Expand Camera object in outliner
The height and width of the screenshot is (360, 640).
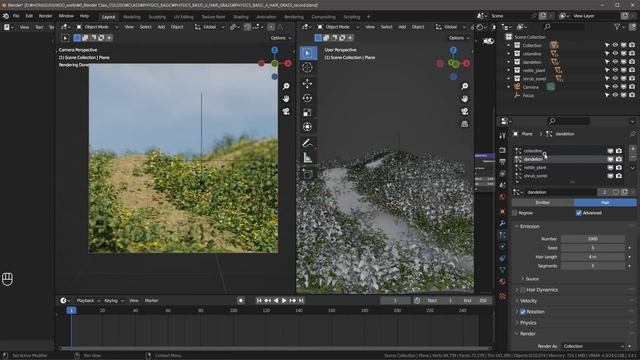(x=509, y=87)
